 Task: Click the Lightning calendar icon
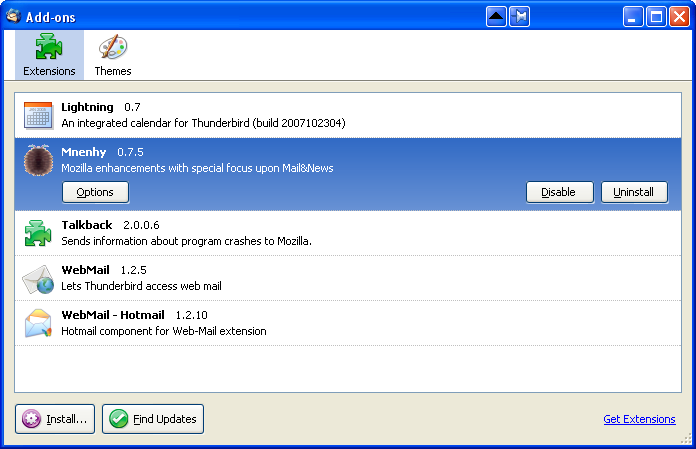38,115
